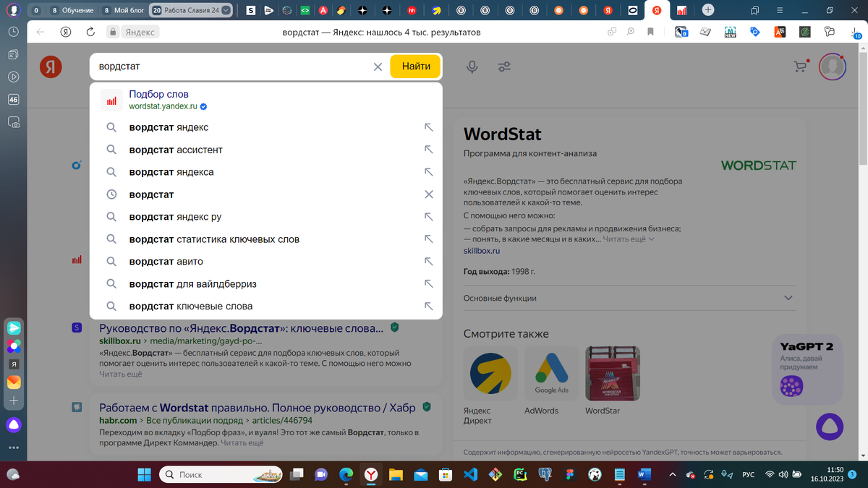This screenshot has height=488, width=868.
Task: Expand Habr snippet via Читать ещё
Action: [x=242, y=442]
